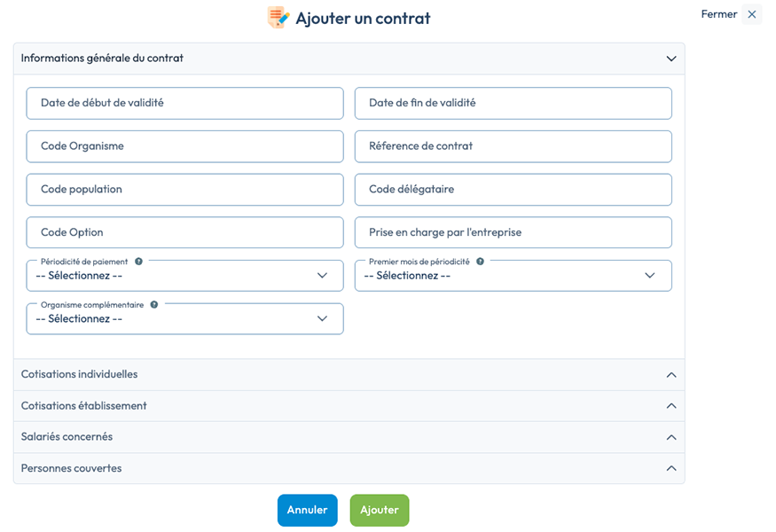Screen dimensions: 776x532
Task: Open the Périodicité de paiement dropdown
Action: [x=184, y=276]
